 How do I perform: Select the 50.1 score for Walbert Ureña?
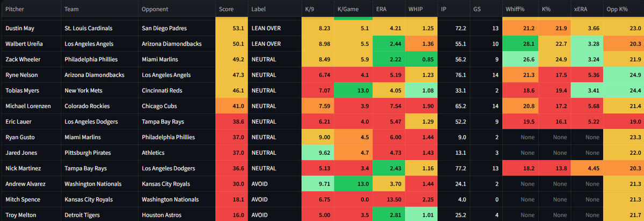pos(231,44)
